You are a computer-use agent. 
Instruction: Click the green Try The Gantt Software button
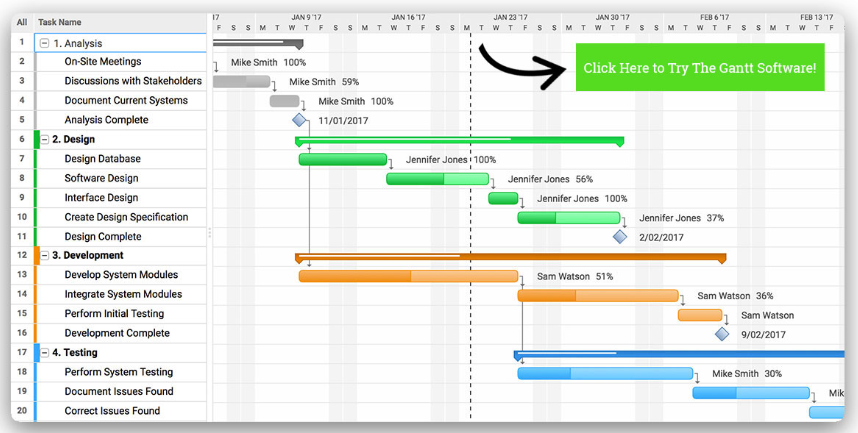pyautogui.click(x=700, y=68)
